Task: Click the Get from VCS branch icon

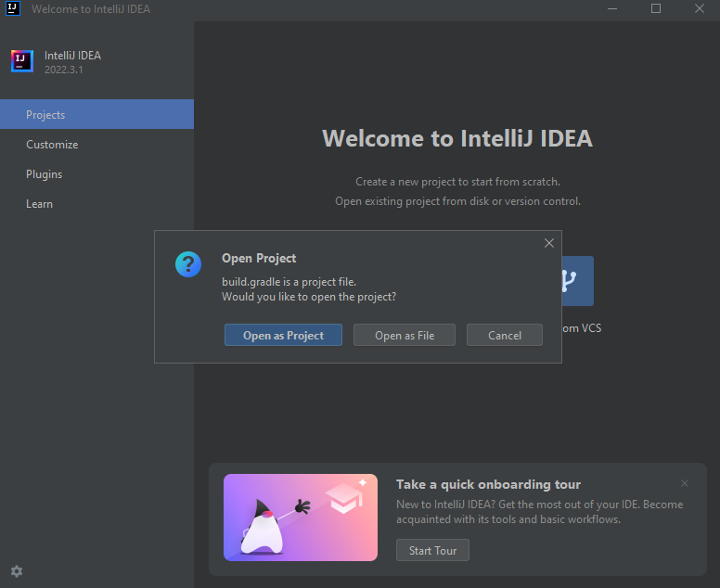Action: 577,281
